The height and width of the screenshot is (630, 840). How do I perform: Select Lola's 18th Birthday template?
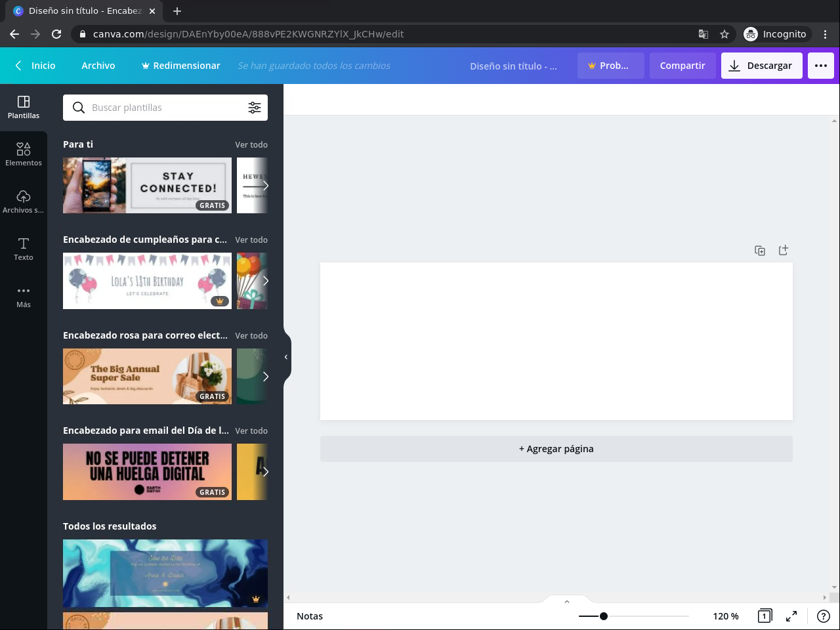147,281
